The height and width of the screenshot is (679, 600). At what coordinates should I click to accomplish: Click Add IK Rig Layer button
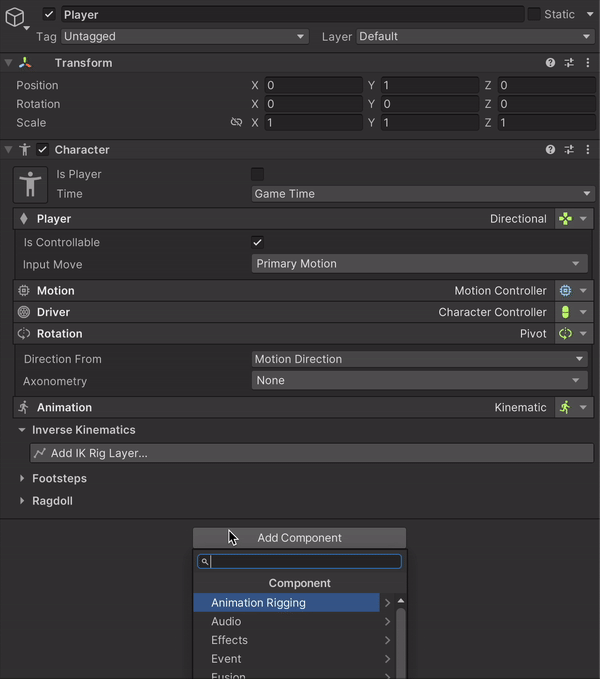click(x=311, y=454)
